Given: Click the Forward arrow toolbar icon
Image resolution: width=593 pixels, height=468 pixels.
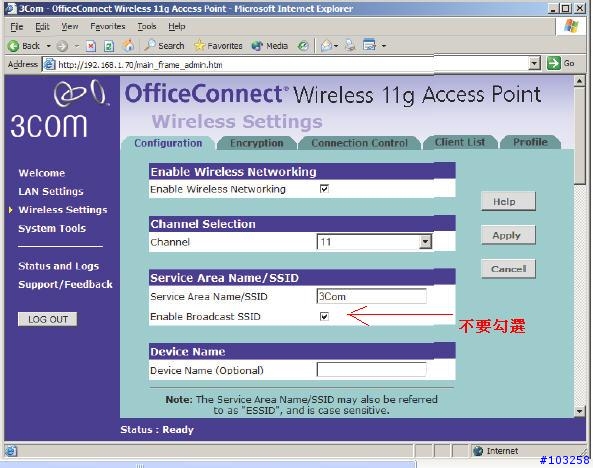Looking at the screenshot, I should 62,46.
